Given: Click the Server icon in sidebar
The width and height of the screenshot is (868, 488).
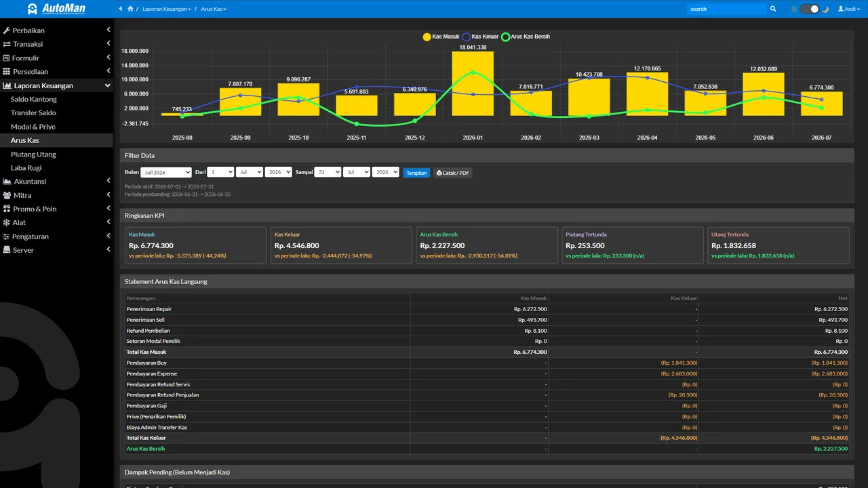Looking at the screenshot, I should 7,250.
